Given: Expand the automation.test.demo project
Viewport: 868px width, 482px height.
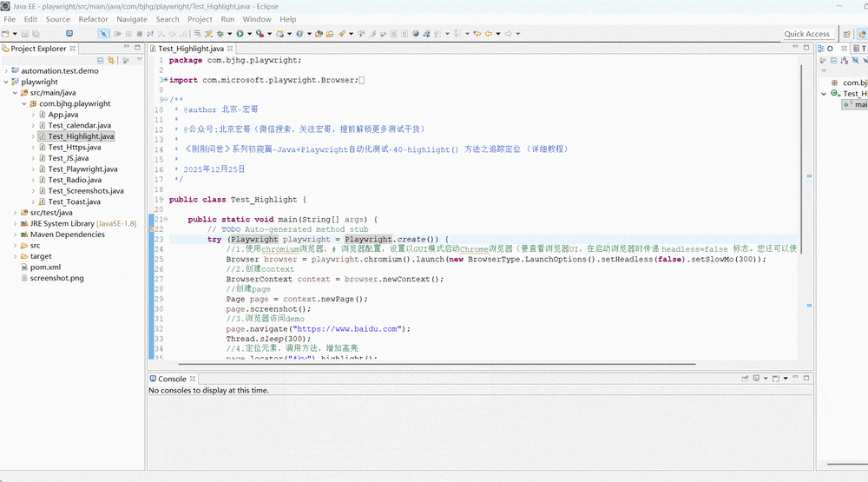Looking at the screenshot, I should click(x=6, y=71).
